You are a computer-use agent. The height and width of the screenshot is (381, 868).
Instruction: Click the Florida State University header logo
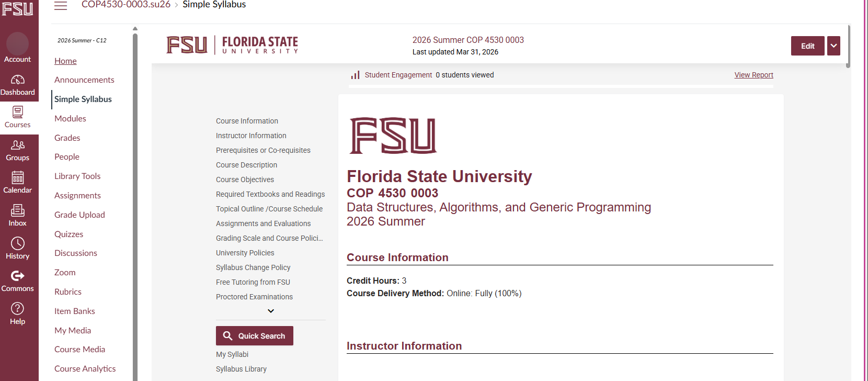[233, 45]
